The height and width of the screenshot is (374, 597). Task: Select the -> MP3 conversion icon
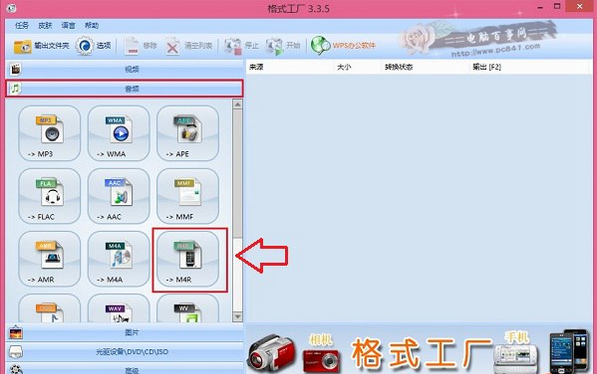(49, 133)
